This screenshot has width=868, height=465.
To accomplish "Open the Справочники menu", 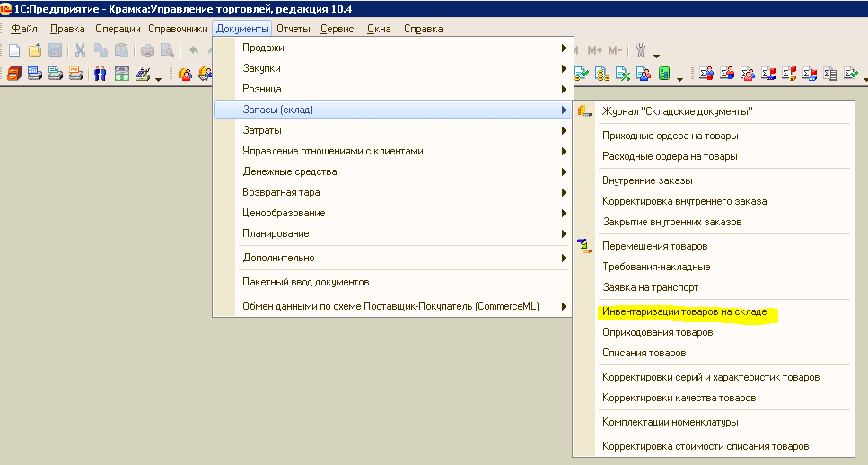I will (x=178, y=29).
